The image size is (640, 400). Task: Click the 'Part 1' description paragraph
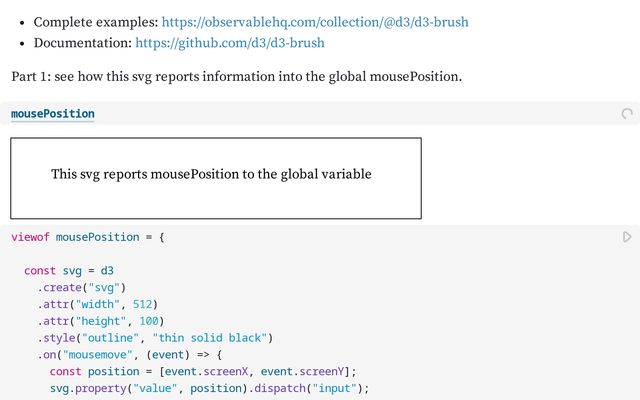(x=236, y=76)
